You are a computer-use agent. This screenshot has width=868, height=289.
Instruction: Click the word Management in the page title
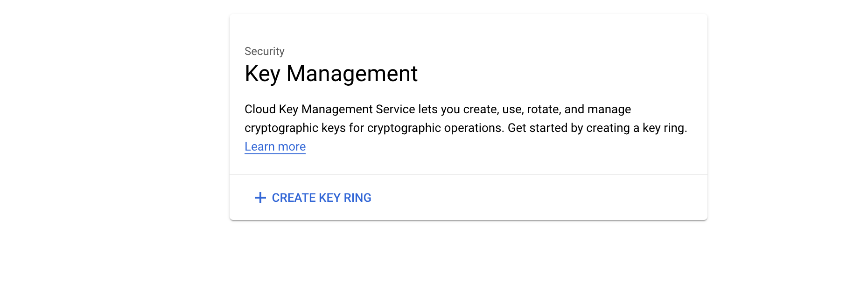click(x=352, y=74)
